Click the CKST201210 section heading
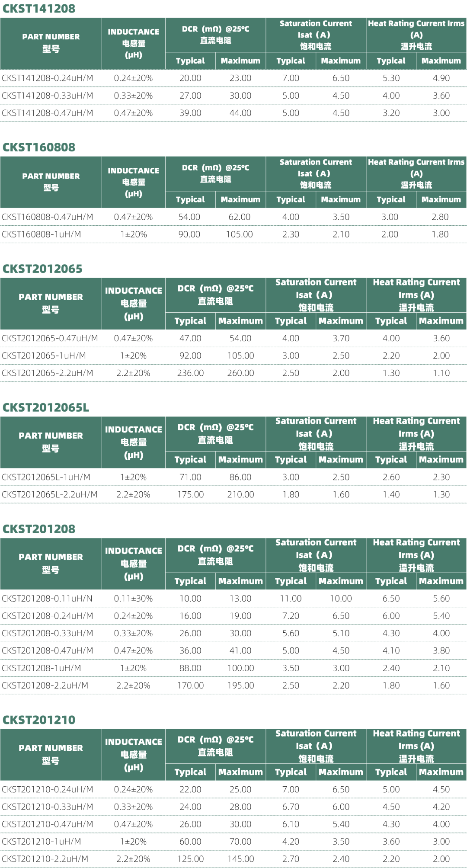 (x=39, y=720)
